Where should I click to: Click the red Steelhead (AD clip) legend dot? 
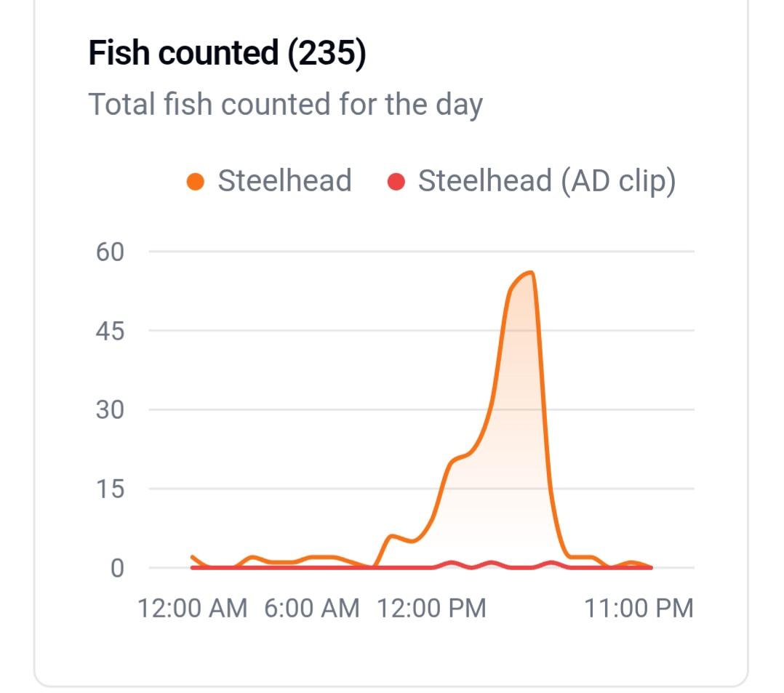tap(396, 181)
